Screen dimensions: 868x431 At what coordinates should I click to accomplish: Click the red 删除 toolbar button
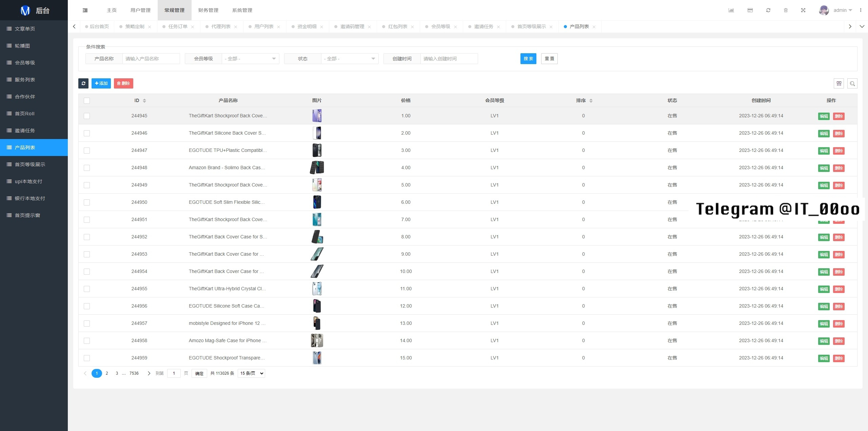pos(123,83)
